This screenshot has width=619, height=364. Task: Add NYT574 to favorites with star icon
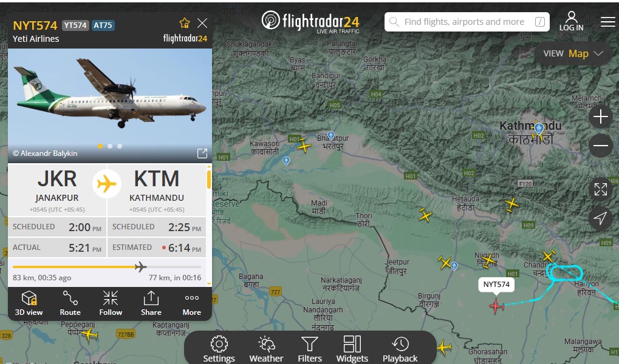click(x=184, y=23)
